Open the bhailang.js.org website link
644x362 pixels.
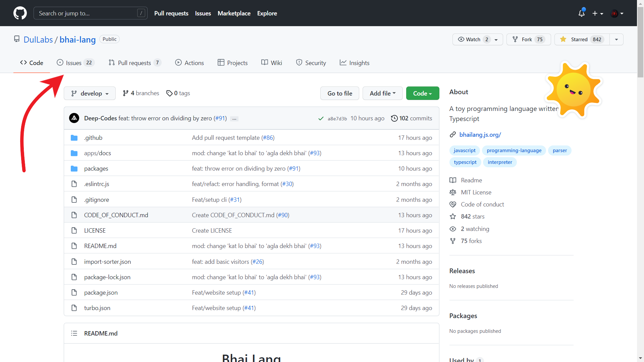(480, 134)
